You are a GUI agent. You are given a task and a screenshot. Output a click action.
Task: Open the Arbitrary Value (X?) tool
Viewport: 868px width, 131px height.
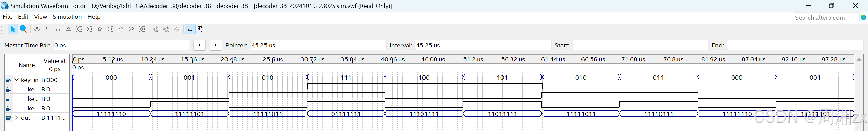tap(132, 29)
